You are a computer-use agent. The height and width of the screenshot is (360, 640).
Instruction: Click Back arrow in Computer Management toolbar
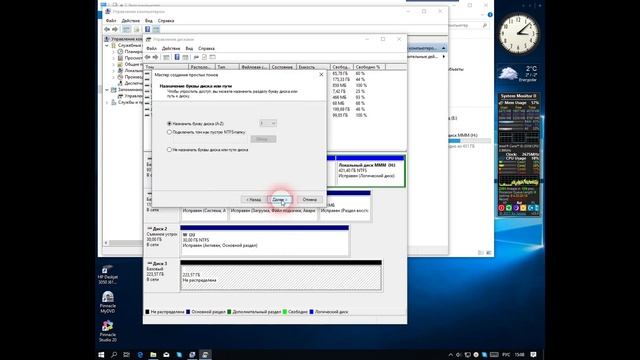107,29
